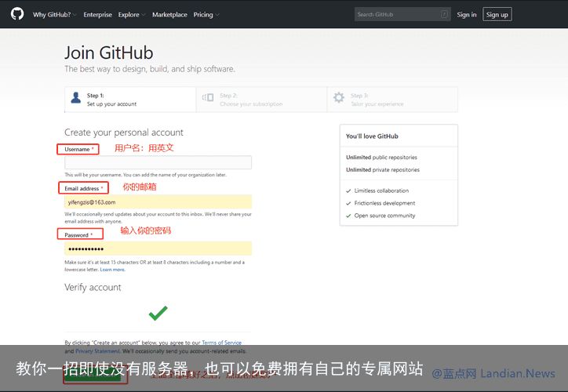The height and width of the screenshot is (392, 568).
Task: Click Unlimited public repositories text
Action: click(x=381, y=157)
